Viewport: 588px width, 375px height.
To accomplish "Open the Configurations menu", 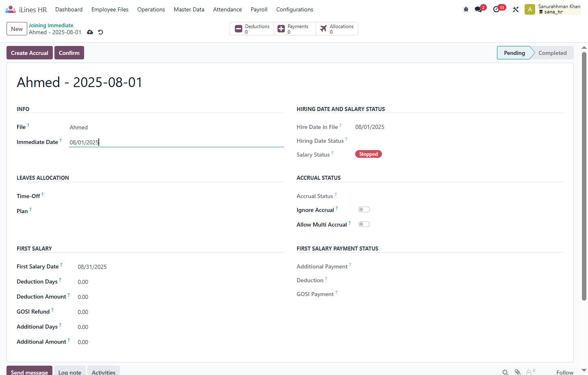I will click(x=295, y=9).
